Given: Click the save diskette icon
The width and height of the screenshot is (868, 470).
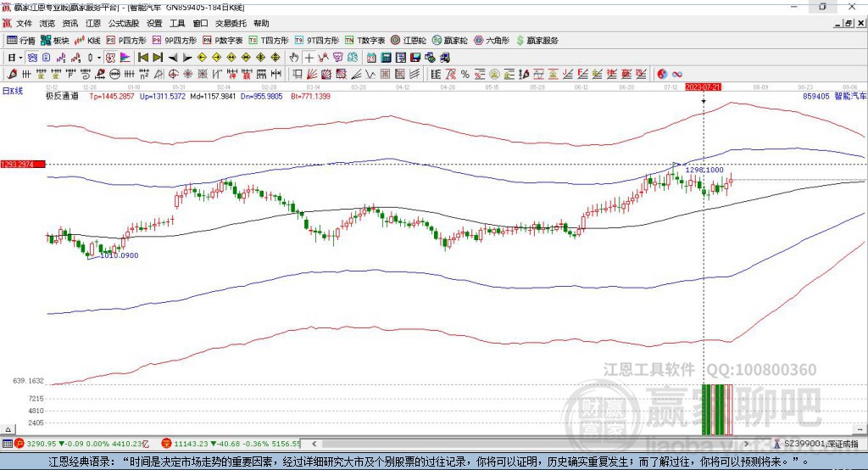Looking at the screenshot, I should tap(415, 58).
